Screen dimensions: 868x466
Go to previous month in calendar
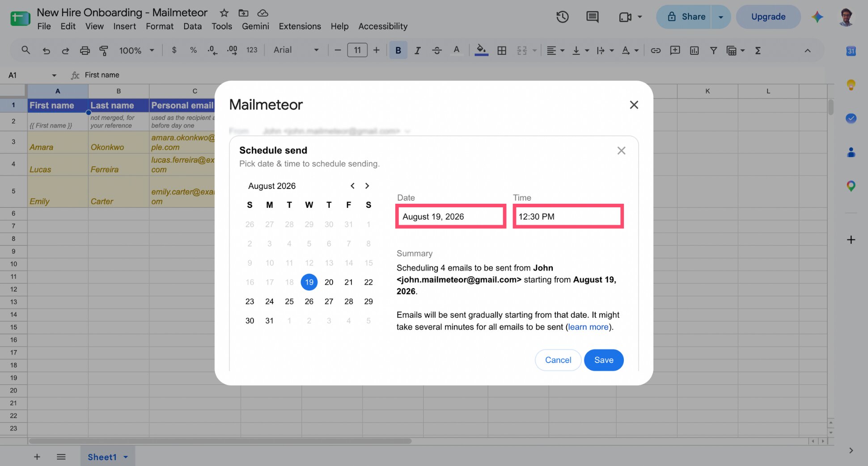[x=352, y=186]
